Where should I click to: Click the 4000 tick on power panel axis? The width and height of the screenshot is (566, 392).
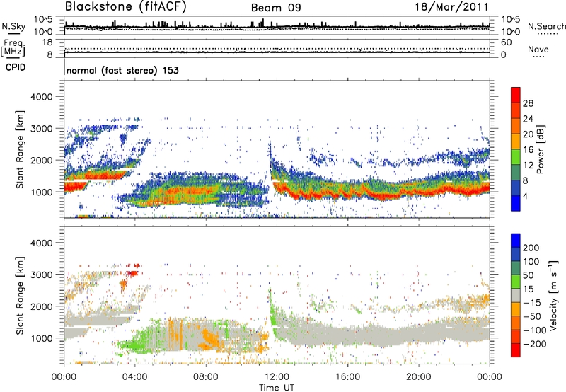pyautogui.click(x=42, y=97)
